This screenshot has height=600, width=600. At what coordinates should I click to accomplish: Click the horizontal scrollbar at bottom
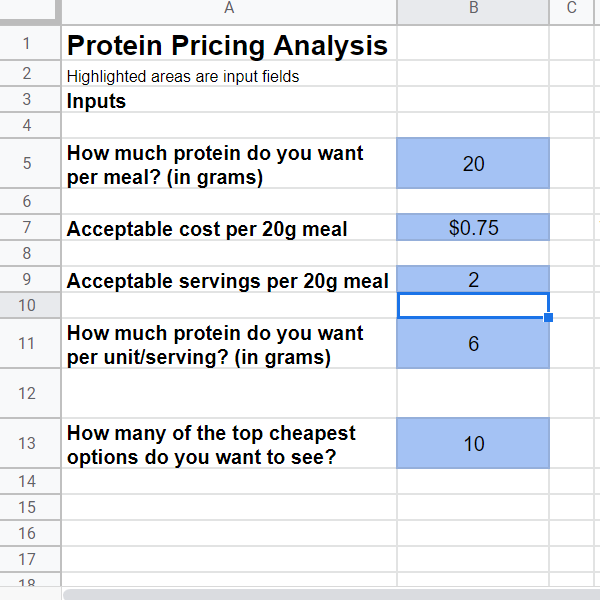(x=331, y=594)
